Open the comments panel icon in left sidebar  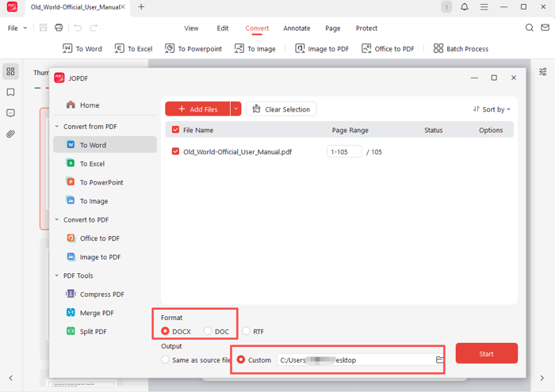click(x=10, y=113)
